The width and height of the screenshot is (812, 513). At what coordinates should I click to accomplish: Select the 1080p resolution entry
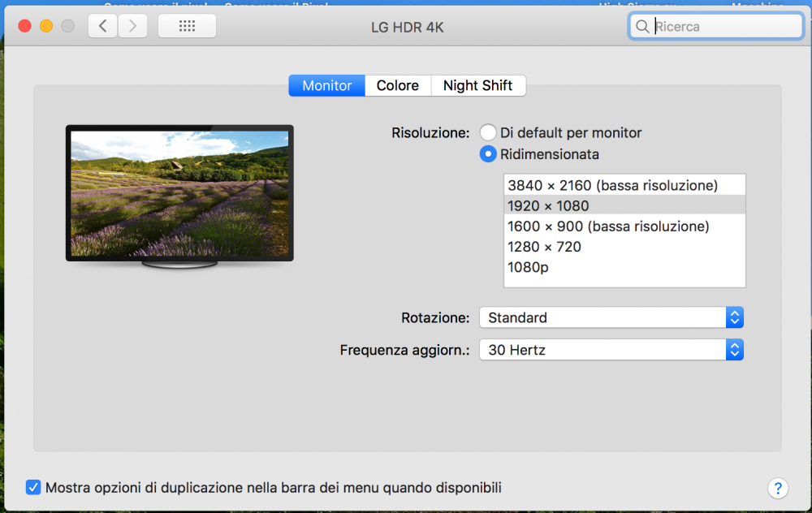point(624,267)
